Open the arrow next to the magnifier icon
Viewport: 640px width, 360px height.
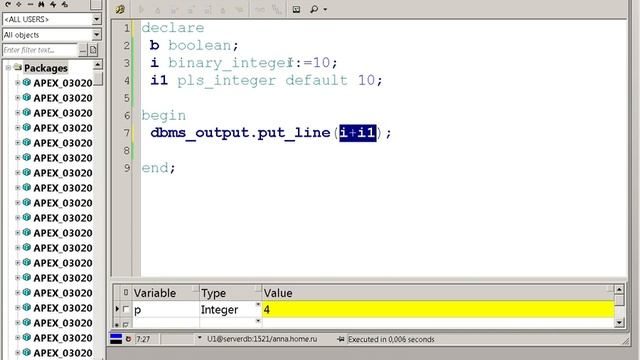click(x=325, y=9)
